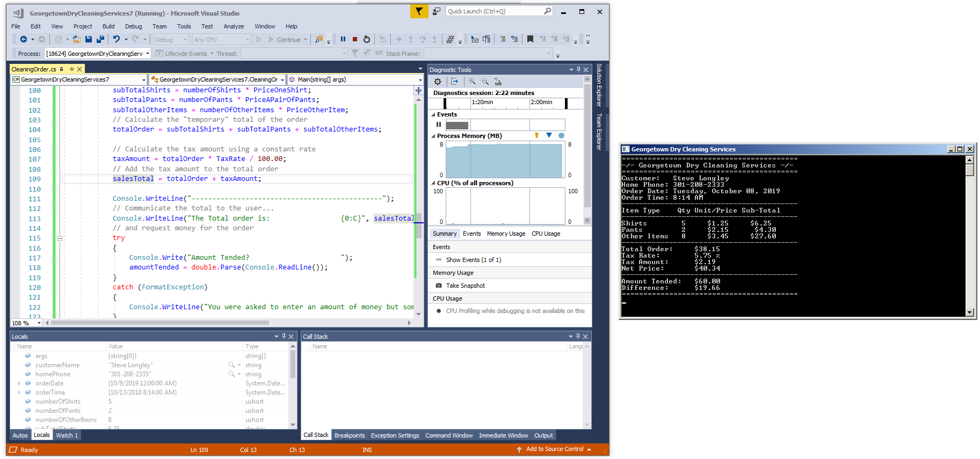
Task: Open GeorgetownDryCleaningServices7 project navigation dropdown
Action: click(79, 79)
